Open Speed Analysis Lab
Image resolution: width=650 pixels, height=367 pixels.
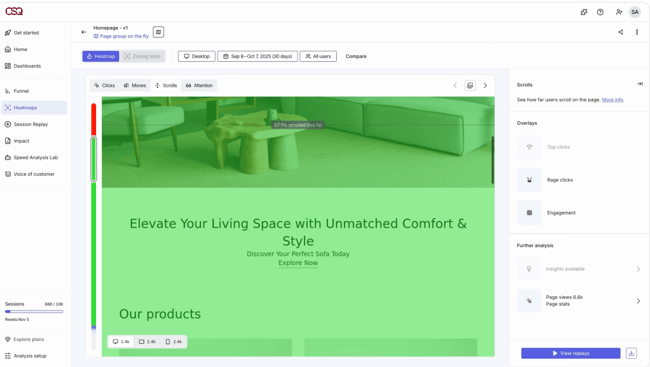[36, 158]
